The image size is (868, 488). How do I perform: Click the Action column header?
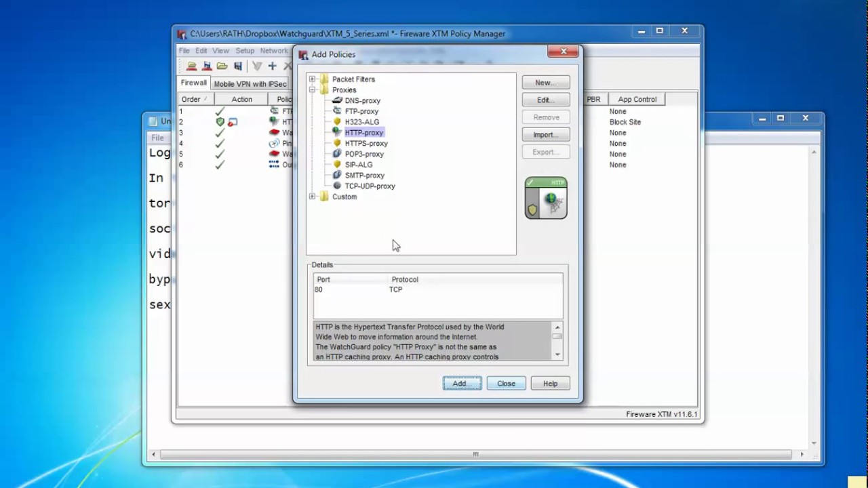pyautogui.click(x=241, y=99)
